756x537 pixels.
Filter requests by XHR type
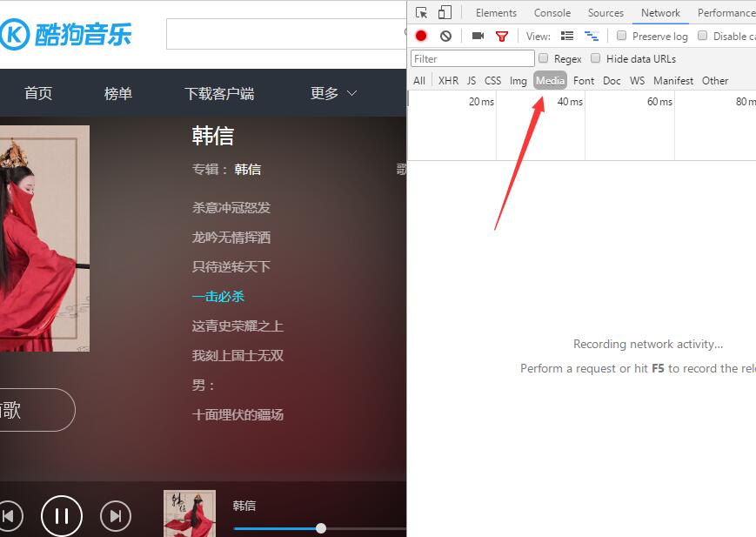[x=447, y=80]
